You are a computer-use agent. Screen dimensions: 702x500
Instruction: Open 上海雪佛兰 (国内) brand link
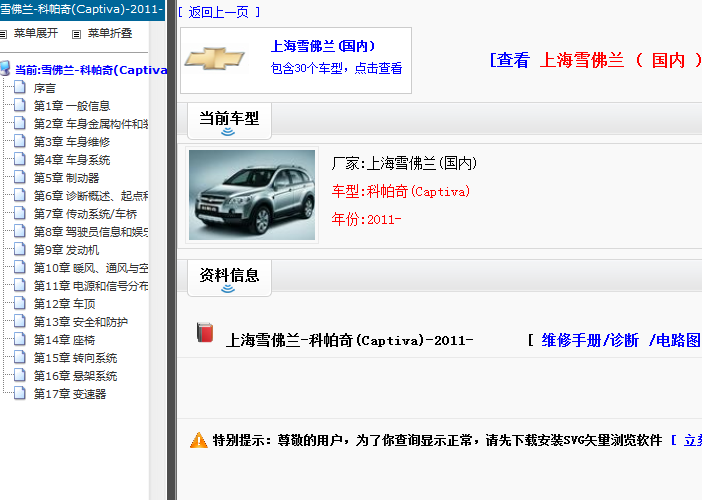tap(323, 46)
